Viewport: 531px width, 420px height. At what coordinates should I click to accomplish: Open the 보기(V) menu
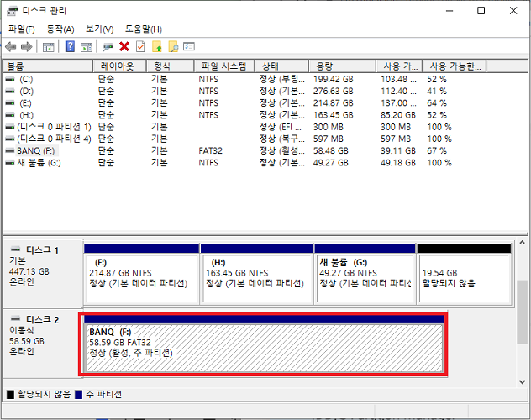click(99, 29)
